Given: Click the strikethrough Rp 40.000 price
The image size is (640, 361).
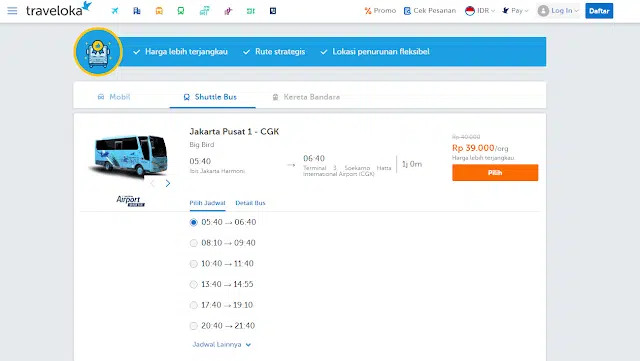Looking at the screenshot, I should click(466, 137).
